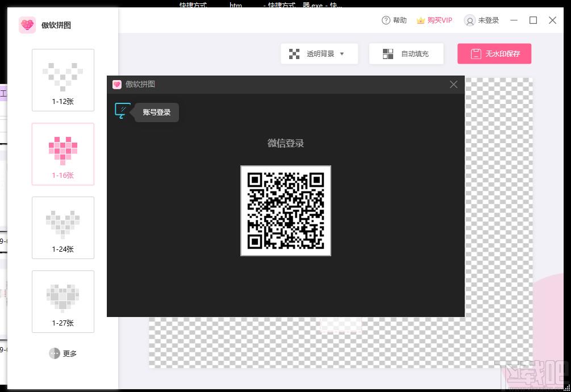The image size is (571, 392).
Task: Click the monitor icon for account login
Action: pos(122,111)
